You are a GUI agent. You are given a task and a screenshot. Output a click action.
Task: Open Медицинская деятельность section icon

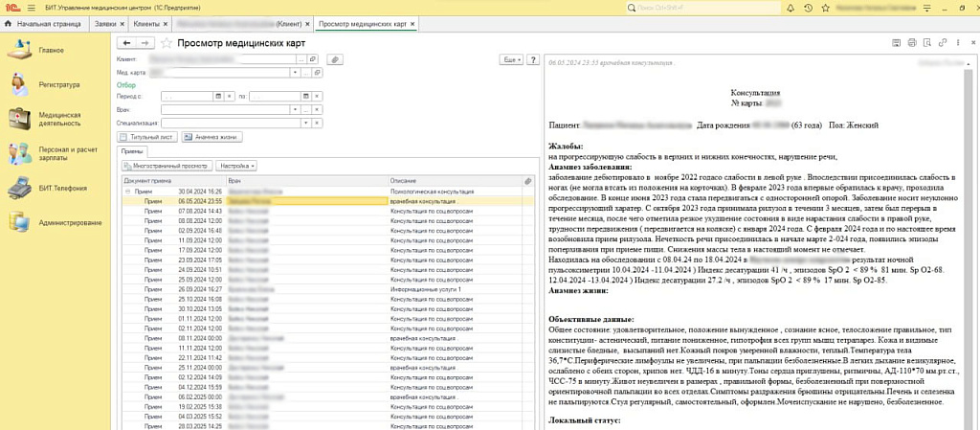tap(19, 118)
